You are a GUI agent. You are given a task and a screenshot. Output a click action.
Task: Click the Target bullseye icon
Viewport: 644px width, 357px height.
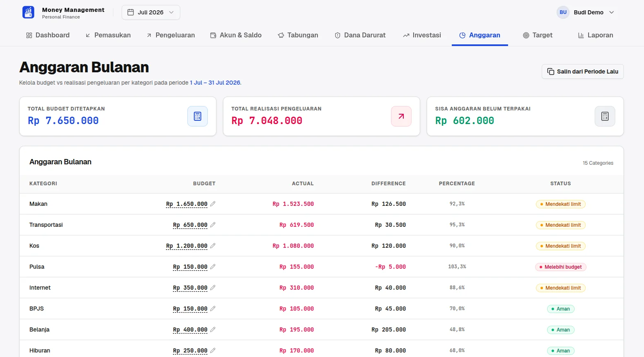526,35
